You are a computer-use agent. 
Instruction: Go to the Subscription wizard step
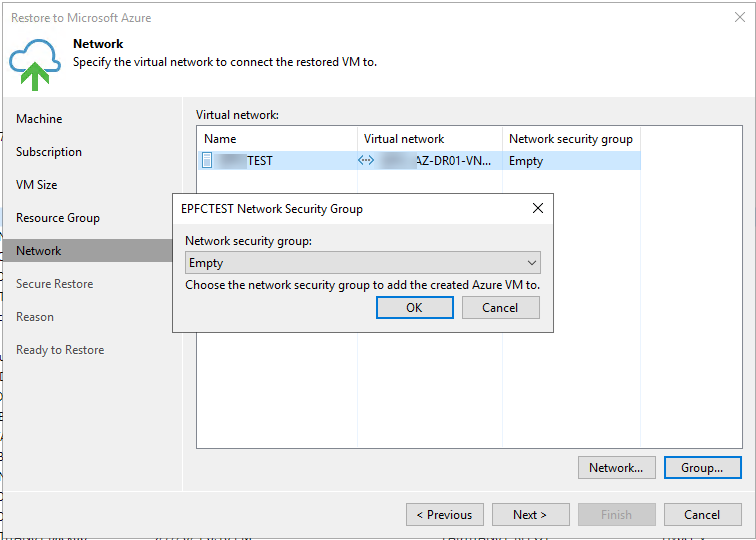[49, 152]
